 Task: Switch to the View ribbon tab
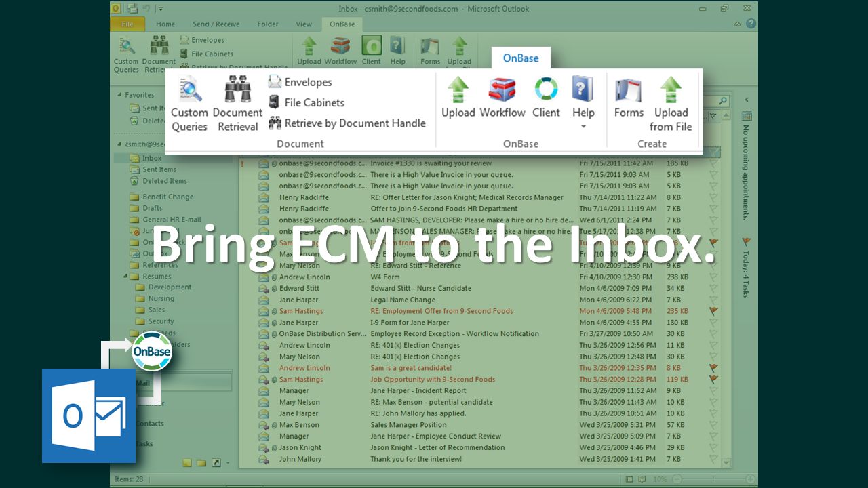click(x=304, y=24)
